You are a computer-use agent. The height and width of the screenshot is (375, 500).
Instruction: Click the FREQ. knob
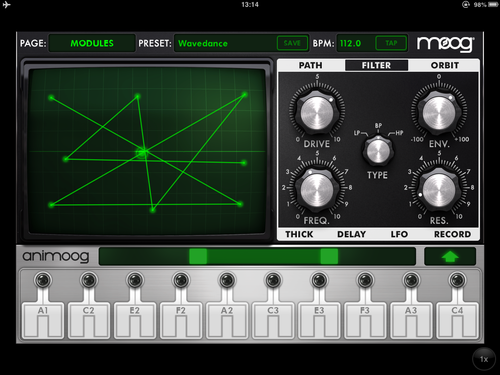(x=317, y=189)
